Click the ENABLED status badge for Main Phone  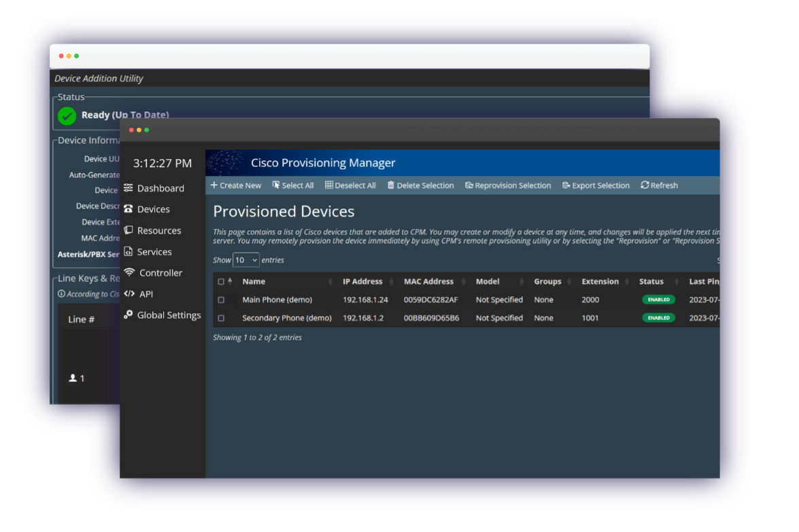pyautogui.click(x=658, y=300)
